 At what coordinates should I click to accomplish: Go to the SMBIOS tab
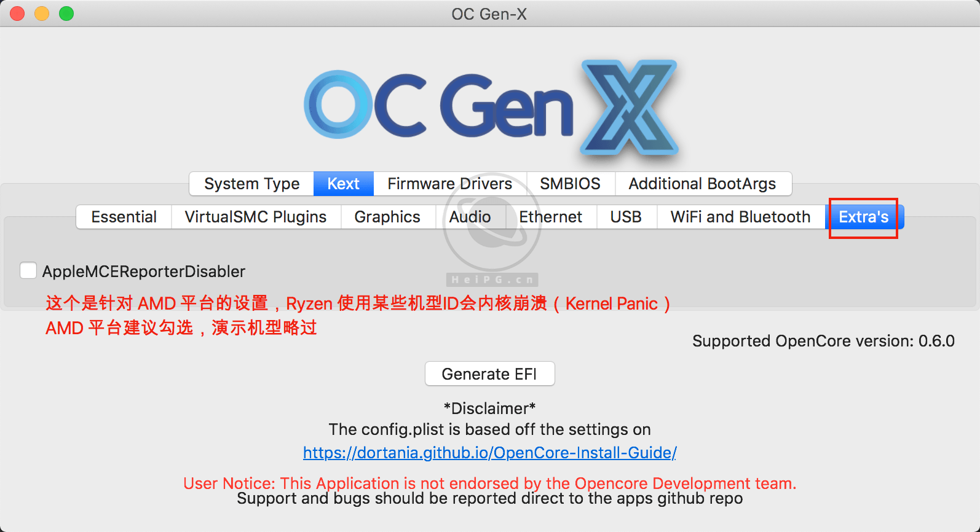click(570, 184)
